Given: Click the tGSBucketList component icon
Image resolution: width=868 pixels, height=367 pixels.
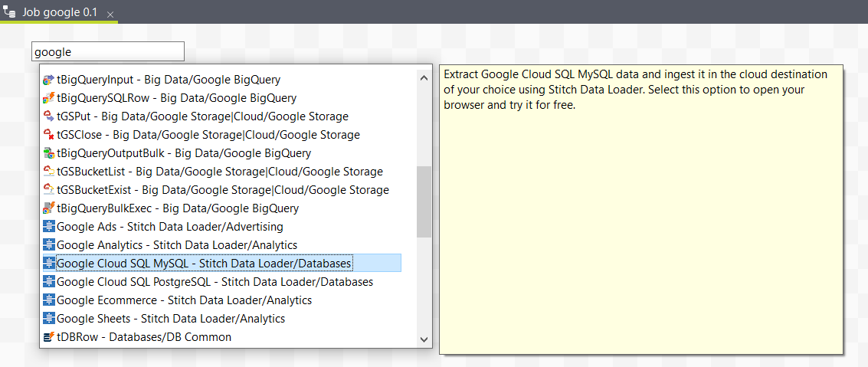Looking at the screenshot, I should (x=49, y=172).
